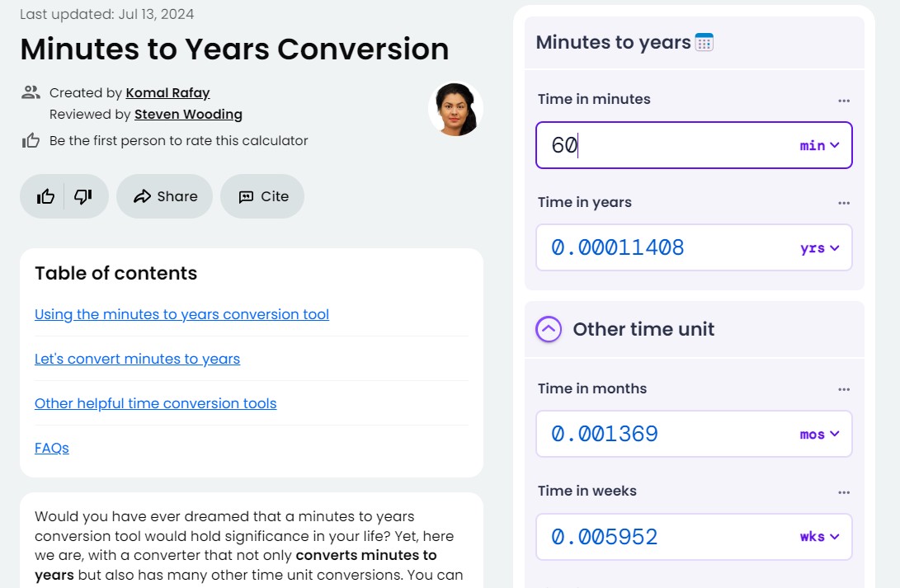Open options menu for Time in minutes
The image size is (900, 588).
[x=844, y=101]
